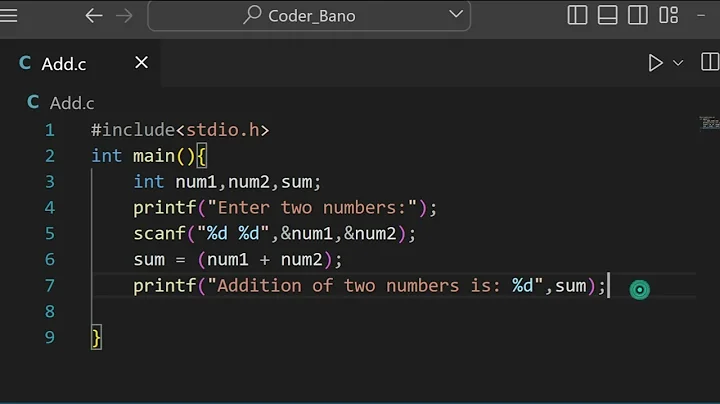Toggle the primary side bar layout icon
Image resolution: width=720 pixels, height=404 pixels.
point(577,15)
